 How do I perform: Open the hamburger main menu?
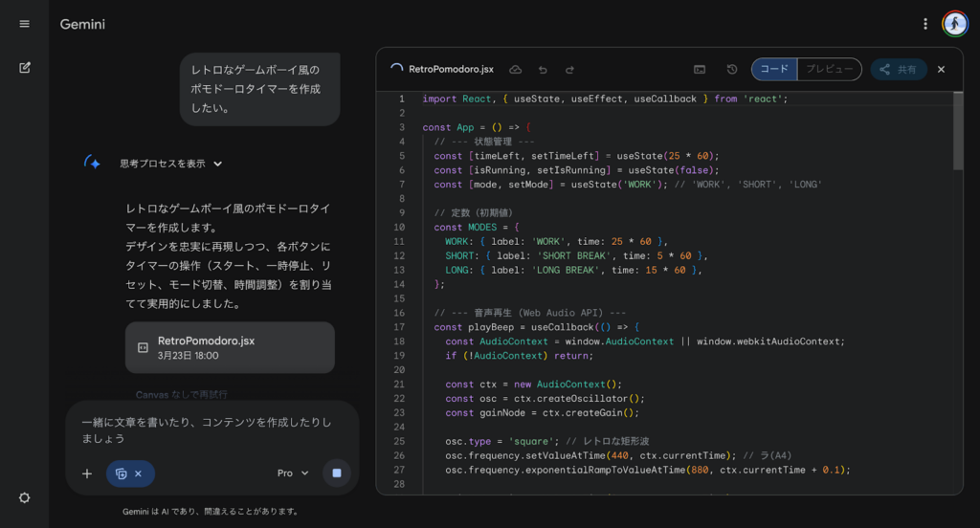tap(24, 24)
